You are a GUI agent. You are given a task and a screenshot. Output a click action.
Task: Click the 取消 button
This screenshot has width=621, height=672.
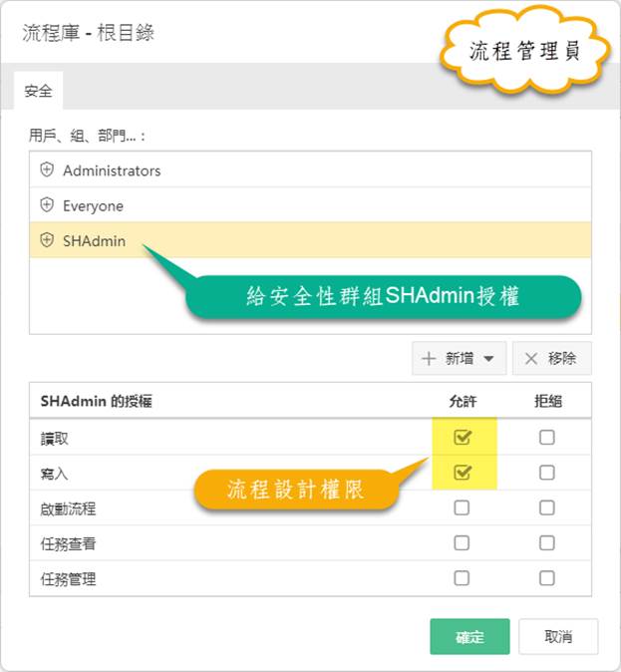tap(558, 636)
